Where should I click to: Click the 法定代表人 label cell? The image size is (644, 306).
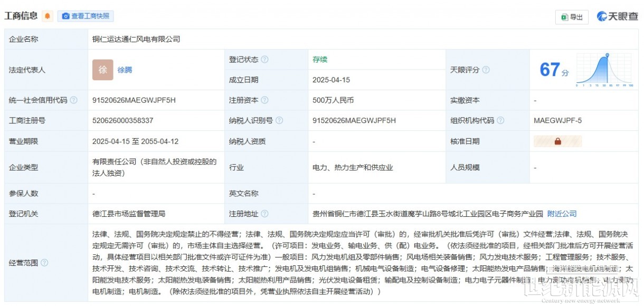point(46,70)
